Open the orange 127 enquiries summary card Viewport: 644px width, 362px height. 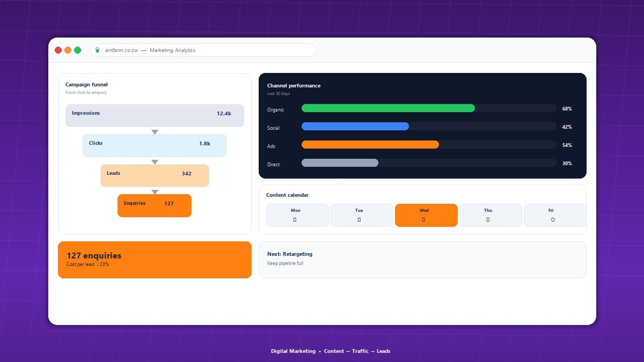155,260
